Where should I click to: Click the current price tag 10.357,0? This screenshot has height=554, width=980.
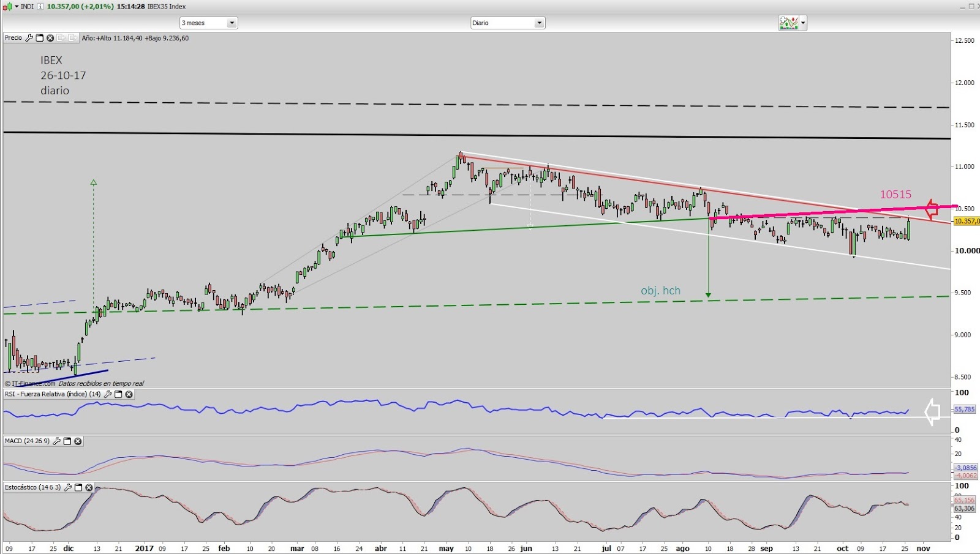pos(967,221)
